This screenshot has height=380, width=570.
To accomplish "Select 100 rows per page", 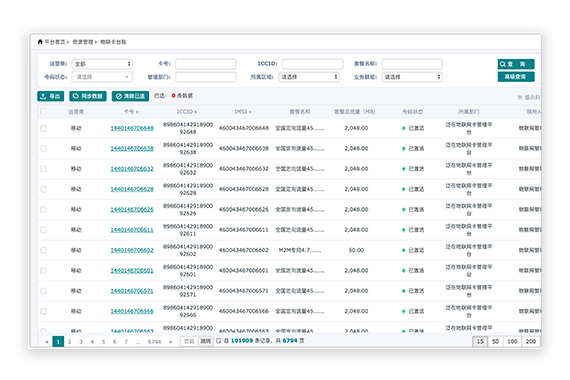I will (512, 341).
